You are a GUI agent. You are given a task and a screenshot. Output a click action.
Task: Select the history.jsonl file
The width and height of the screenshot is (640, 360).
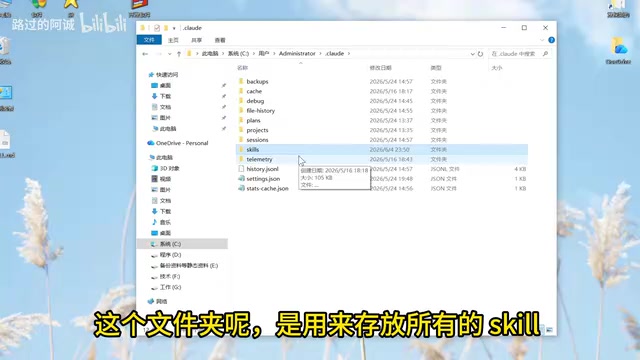tap(262, 169)
